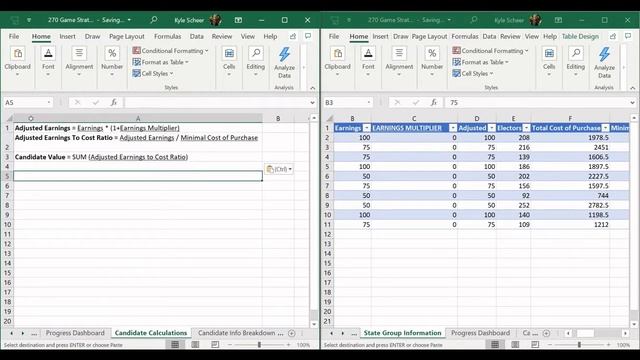Image resolution: width=640 pixels, height=360 pixels.
Task: Open Cell Styles dropdown in left window
Action: 153,73
